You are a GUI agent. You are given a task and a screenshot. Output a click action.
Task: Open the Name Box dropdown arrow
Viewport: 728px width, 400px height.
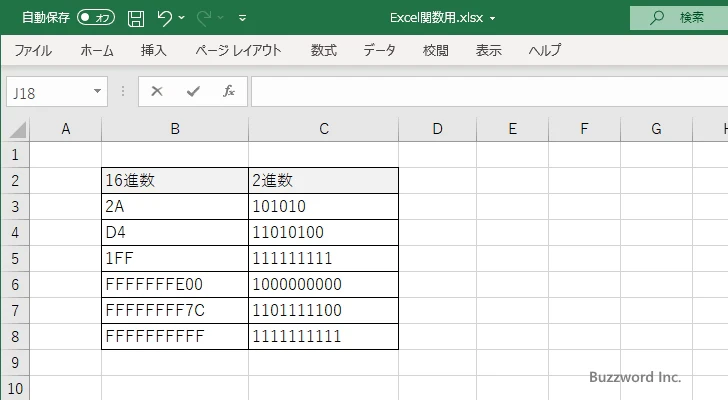(x=97, y=91)
